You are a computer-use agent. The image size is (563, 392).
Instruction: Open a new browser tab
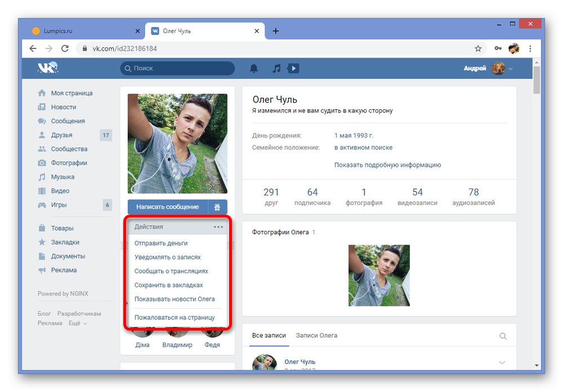(276, 31)
